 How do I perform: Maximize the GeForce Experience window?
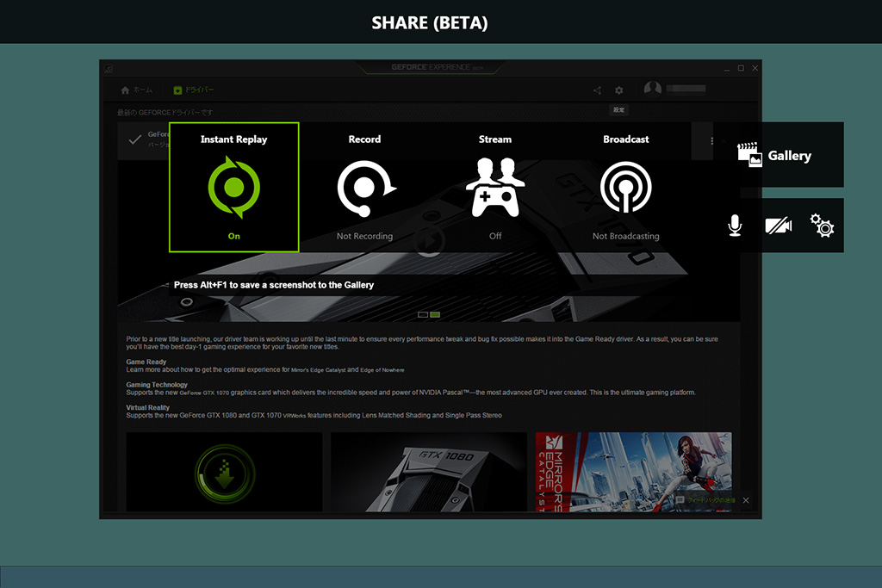point(741,68)
